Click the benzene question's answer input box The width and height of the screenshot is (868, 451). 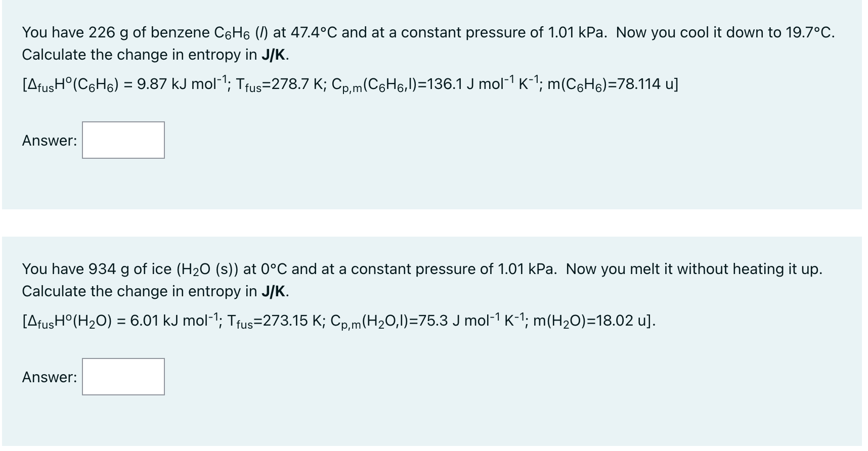123,140
